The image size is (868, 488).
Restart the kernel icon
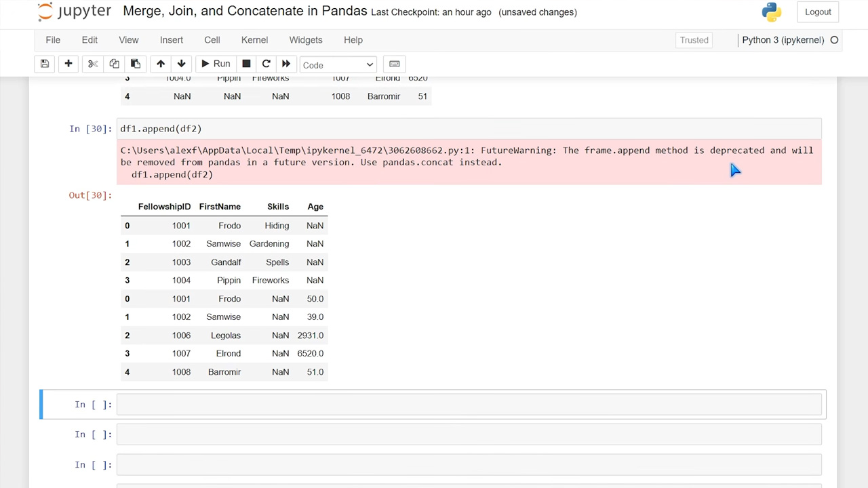[x=267, y=64]
